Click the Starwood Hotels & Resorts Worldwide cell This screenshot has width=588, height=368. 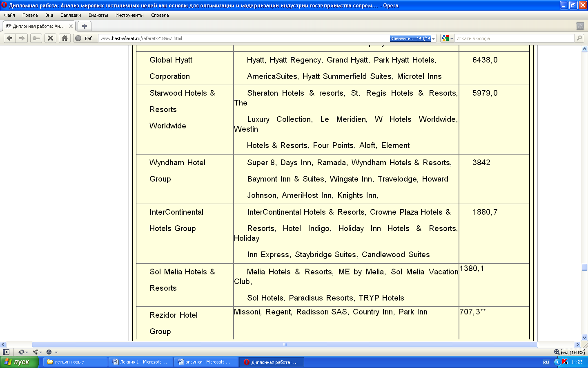[x=185, y=119]
